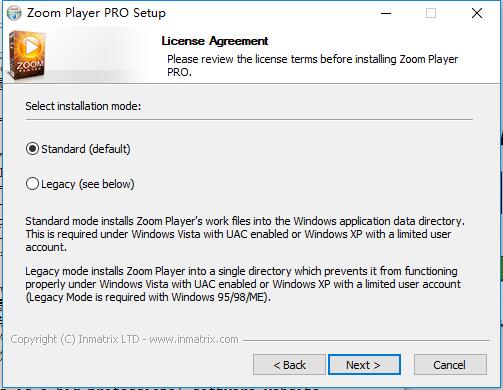This screenshot has height=390, width=503.
Task: Close the setup window with the X
Action: pos(477,13)
